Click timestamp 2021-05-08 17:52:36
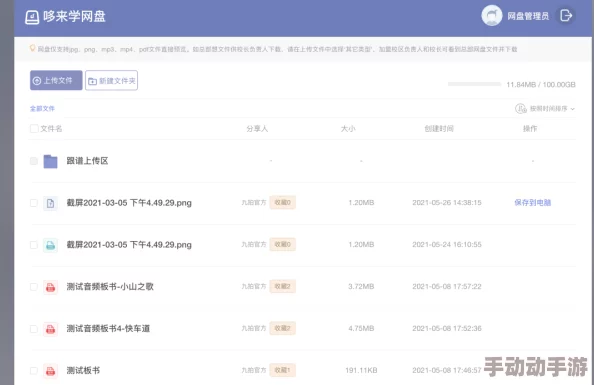The width and height of the screenshot is (594, 385). coord(447,328)
